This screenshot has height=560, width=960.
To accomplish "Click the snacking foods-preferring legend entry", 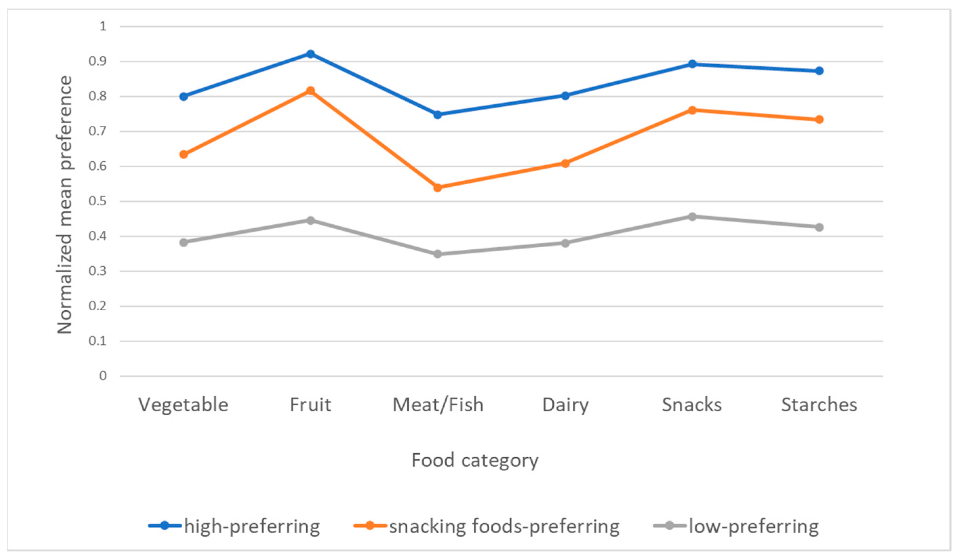I will (487, 526).
